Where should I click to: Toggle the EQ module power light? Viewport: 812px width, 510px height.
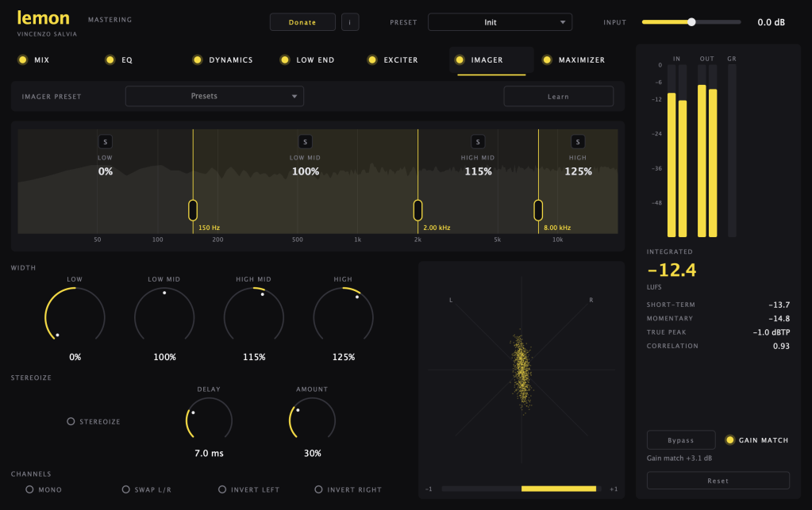tap(110, 60)
